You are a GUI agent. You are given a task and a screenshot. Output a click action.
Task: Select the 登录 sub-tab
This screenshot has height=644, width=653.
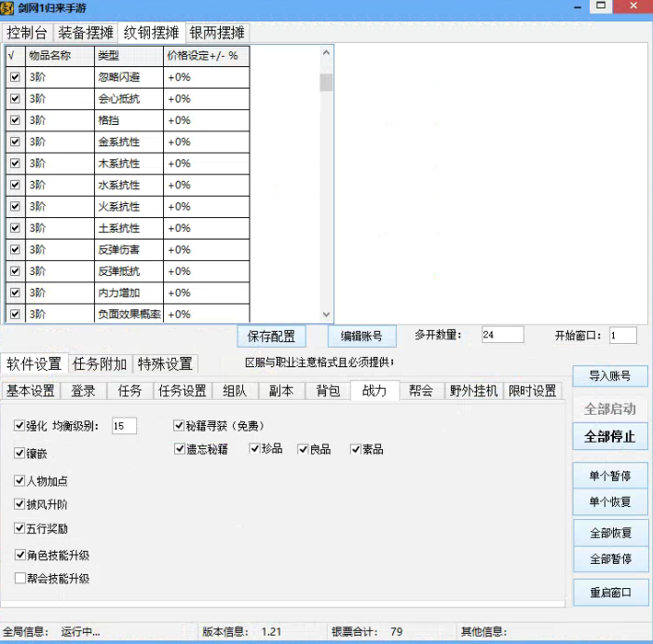[x=83, y=391]
